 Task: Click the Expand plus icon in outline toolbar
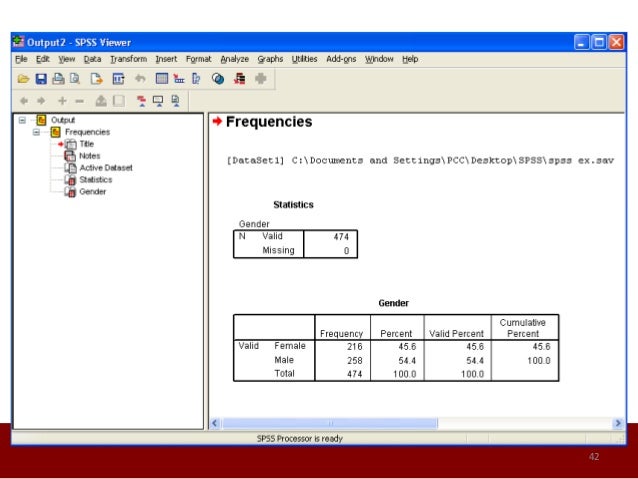coord(62,101)
